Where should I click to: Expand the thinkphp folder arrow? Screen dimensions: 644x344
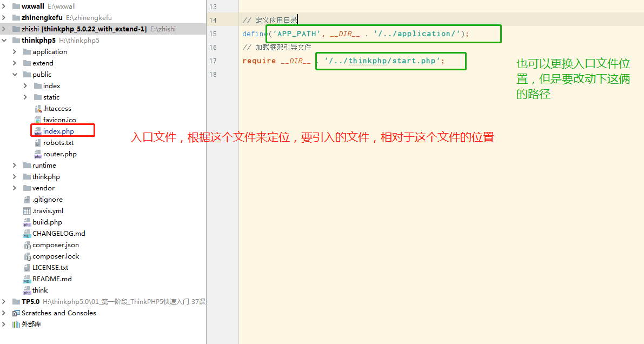(x=15, y=177)
